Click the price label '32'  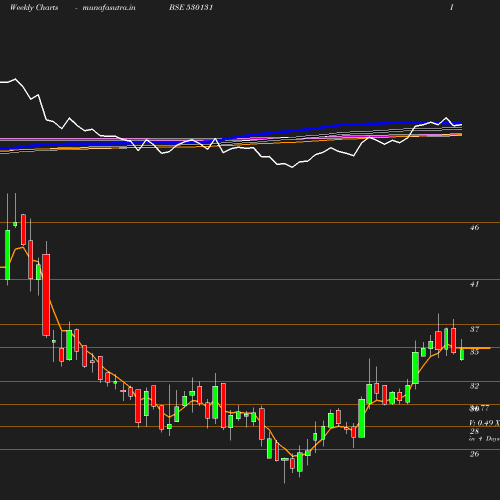point(474,386)
